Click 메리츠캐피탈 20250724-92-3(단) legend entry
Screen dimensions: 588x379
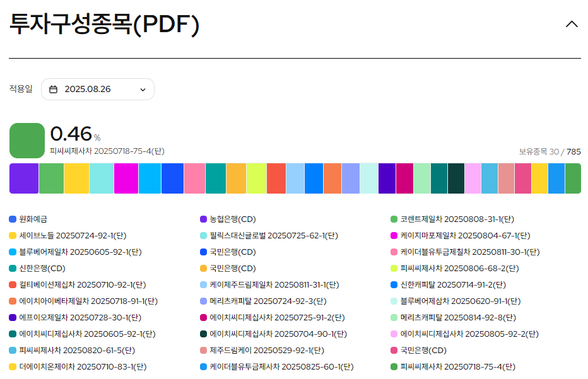263,301
